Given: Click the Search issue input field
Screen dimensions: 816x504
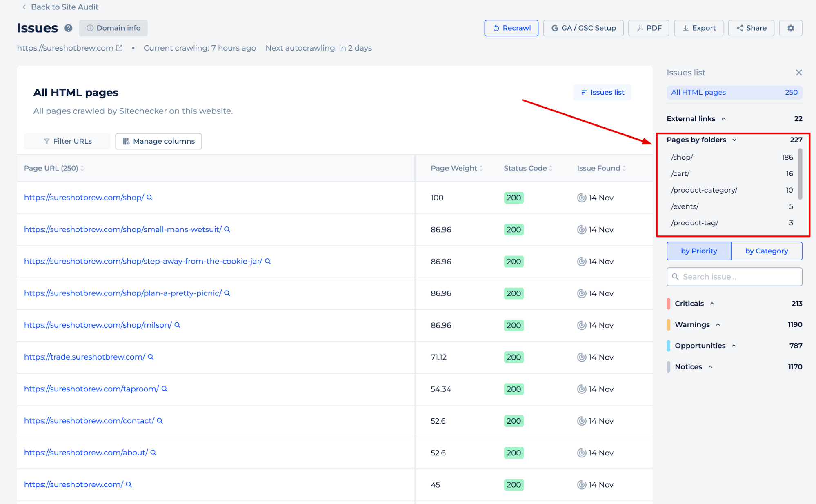Looking at the screenshot, I should (x=735, y=277).
